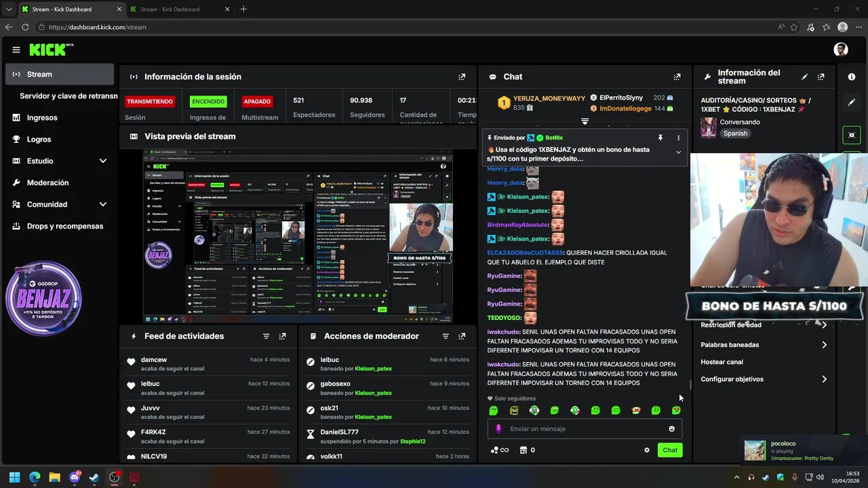Image resolution: width=868 pixels, height=488 pixels.
Task: Click the pencil icon in right sidebar
Action: tap(852, 102)
